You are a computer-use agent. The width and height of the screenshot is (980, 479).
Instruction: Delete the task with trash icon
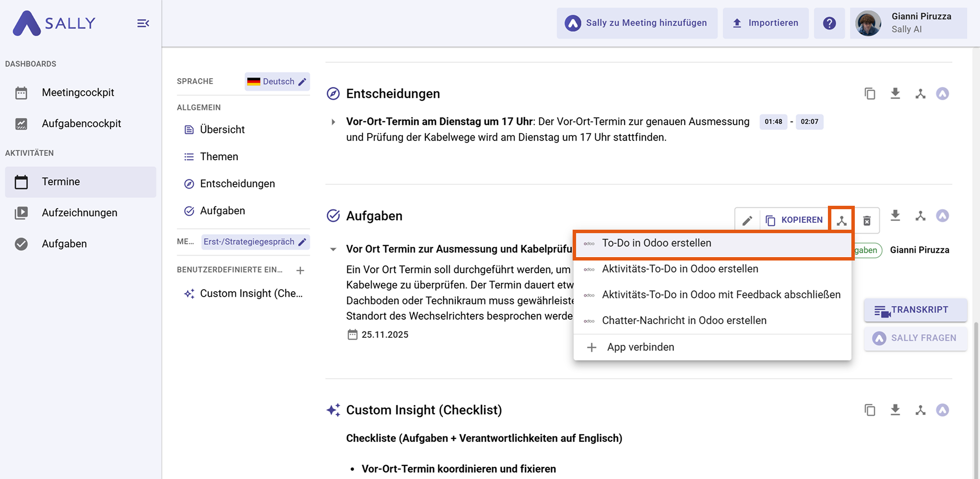[867, 220]
